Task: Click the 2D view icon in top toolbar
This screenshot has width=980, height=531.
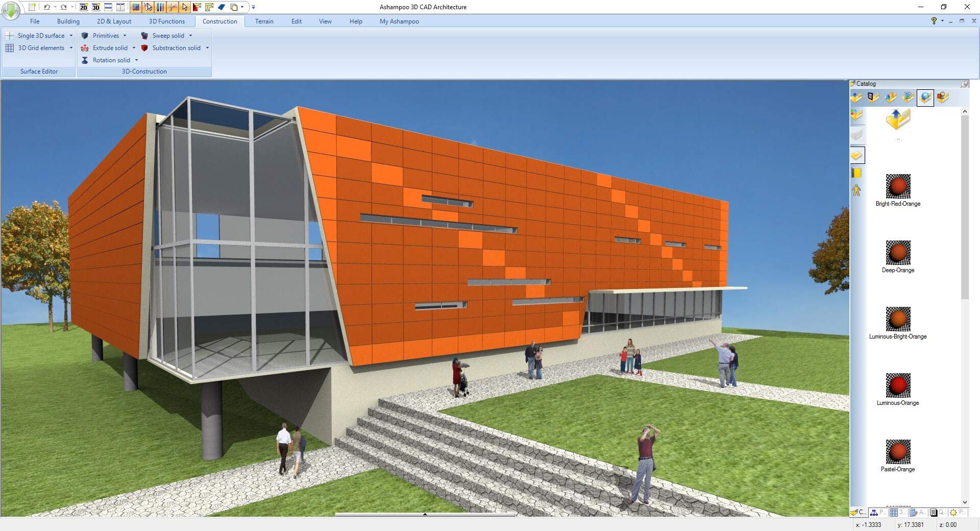Action: coord(83,7)
